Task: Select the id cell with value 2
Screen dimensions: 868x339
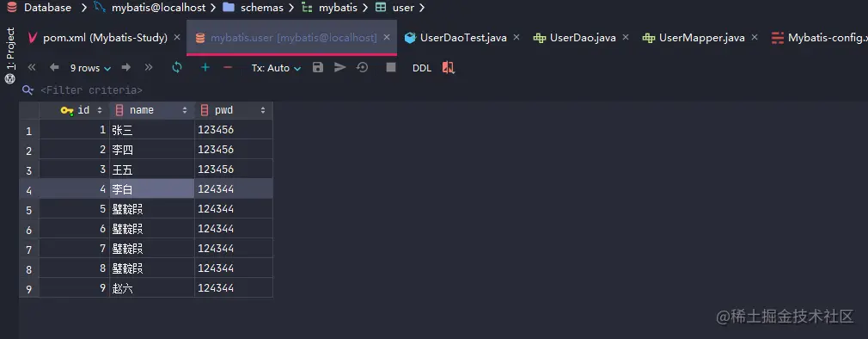Action: tap(74, 150)
